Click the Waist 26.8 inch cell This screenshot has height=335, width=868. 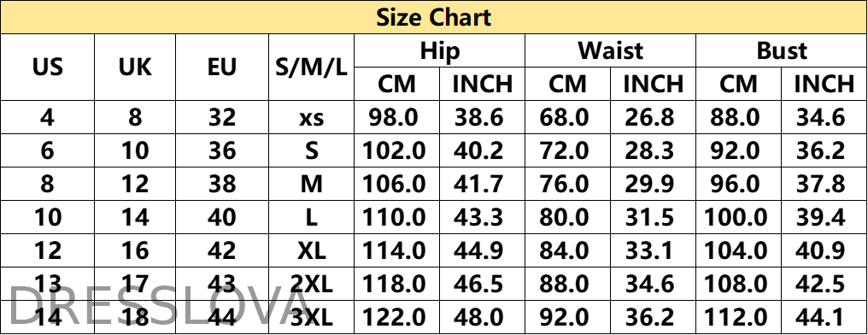(x=653, y=117)
